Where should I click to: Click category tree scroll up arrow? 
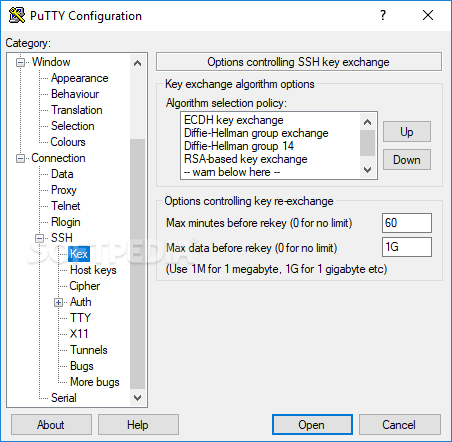137,63
